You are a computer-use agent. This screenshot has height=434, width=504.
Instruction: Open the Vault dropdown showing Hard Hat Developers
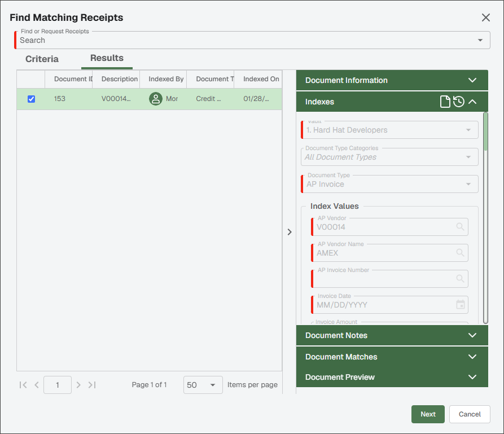click(389, 130)
